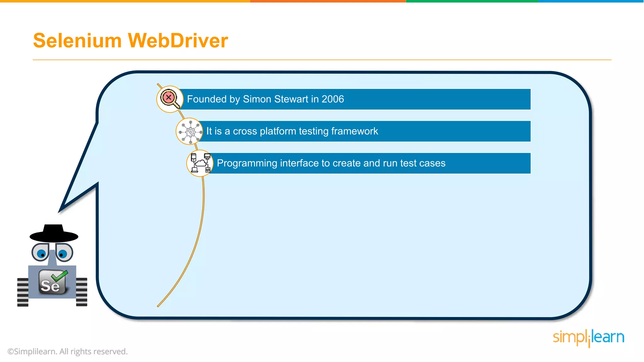Click the robot's right striped wheel

point(81,292)
